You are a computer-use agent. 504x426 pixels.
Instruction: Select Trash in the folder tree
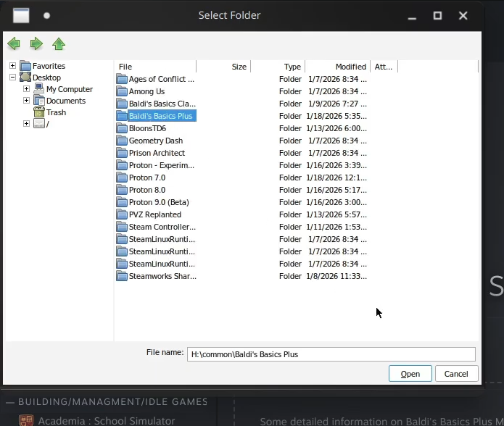click(56, 112)
